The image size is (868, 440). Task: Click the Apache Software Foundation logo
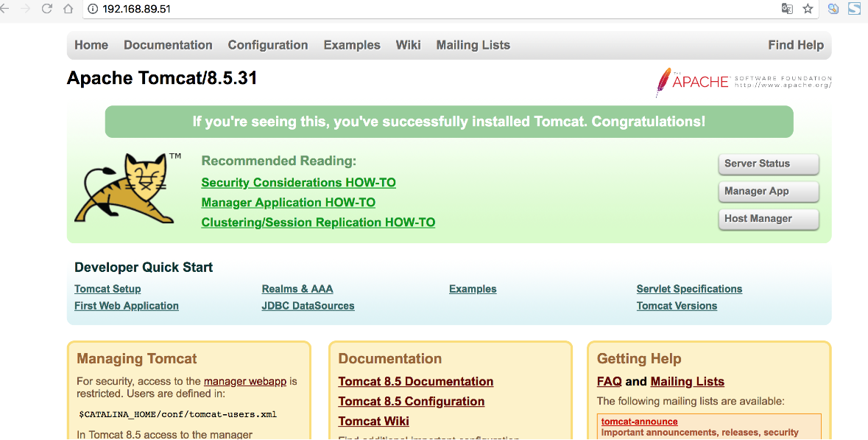(744, 82)
